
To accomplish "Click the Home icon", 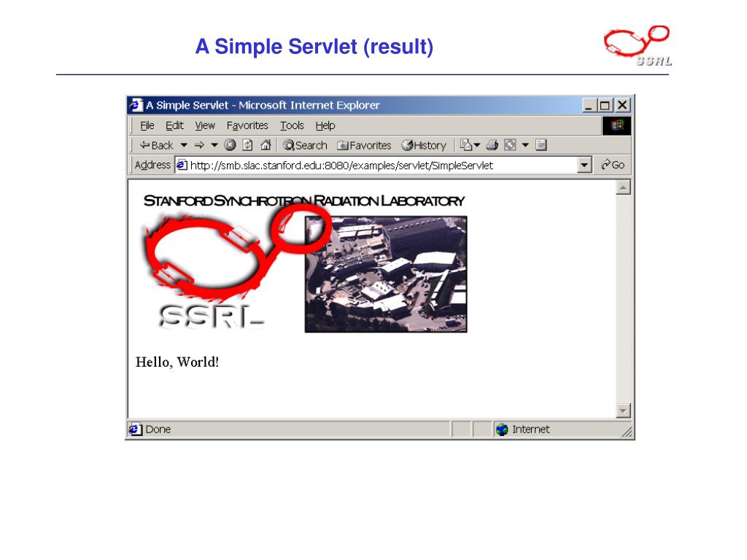I will click(x=266, y=145).
